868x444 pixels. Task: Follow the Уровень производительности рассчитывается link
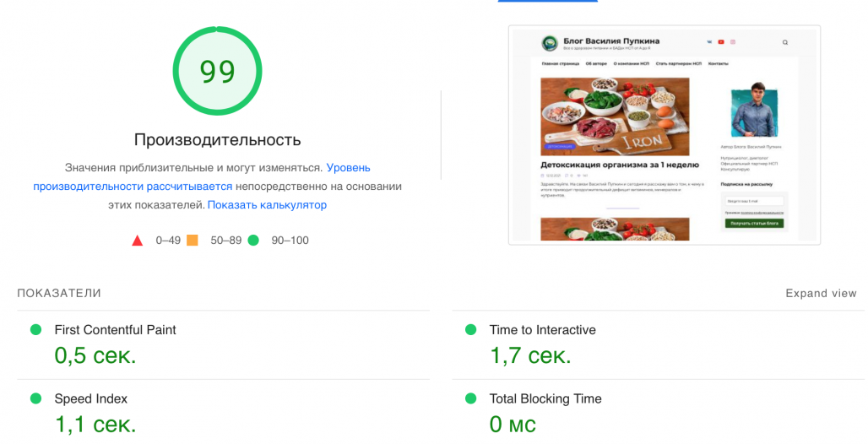click(x=133, y=187)
